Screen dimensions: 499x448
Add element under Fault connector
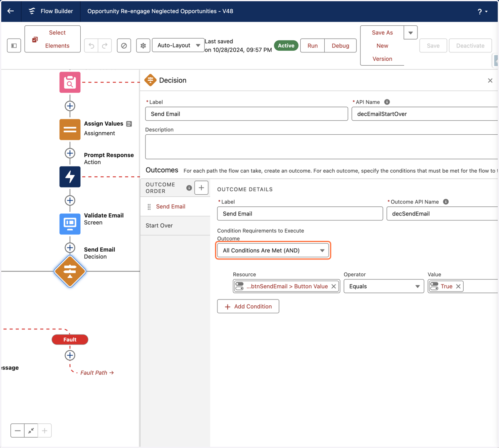tap(70, 355)
